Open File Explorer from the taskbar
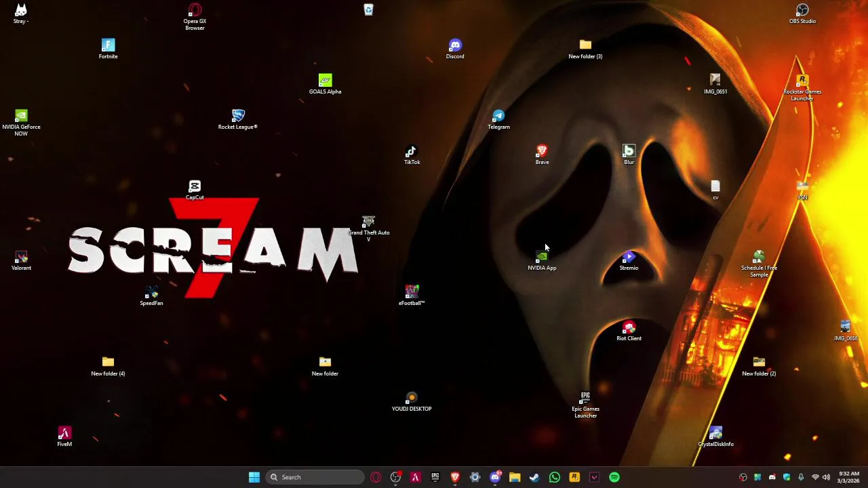 (x=515, y=477)
